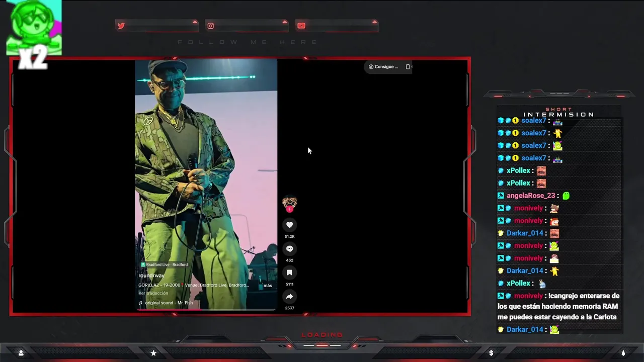The image size is (644, 362).
Task: Like the TikTok video with the heart icon
Action: click(x=289, y=225)
